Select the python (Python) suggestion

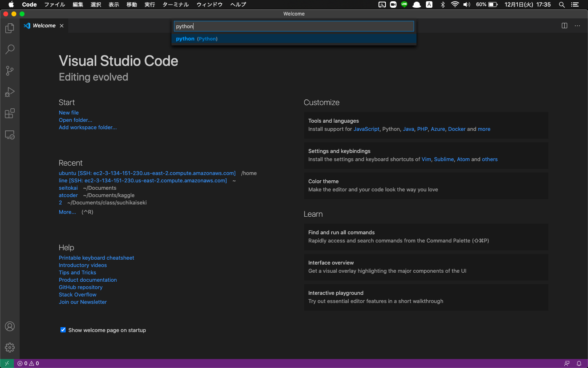click(x=294, y=39)
